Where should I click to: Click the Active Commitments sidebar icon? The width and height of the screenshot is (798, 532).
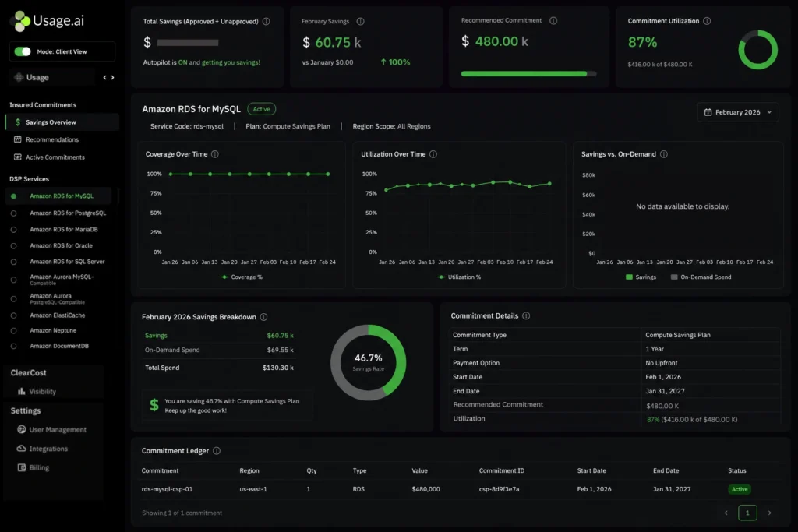[18, 157]
